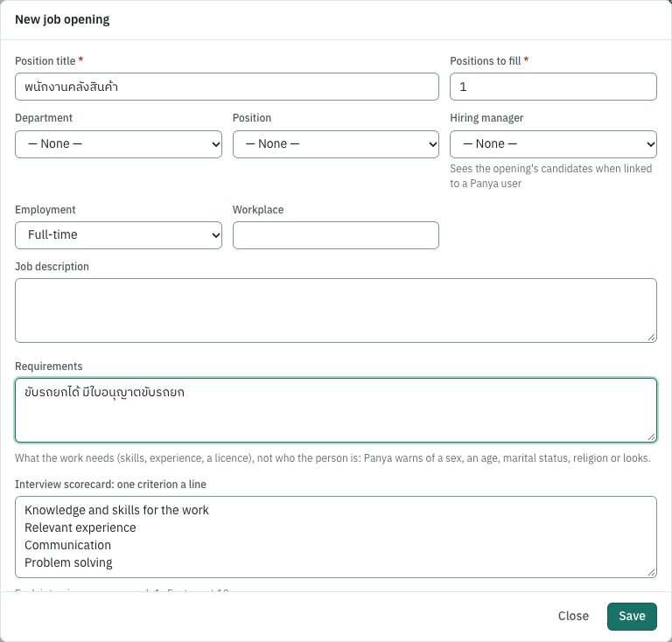Image resolution: width=672 pixels, height=642 pixels.
Task: Open the Employment Full-time dropdown
Action: point(118,235)
